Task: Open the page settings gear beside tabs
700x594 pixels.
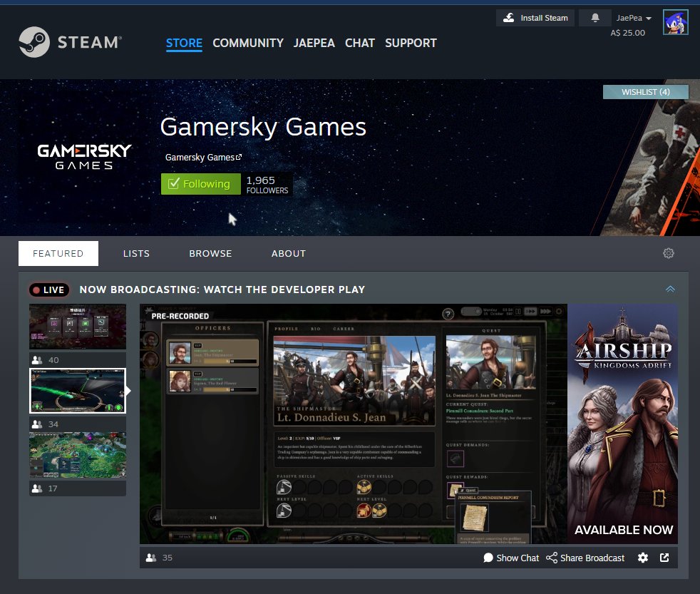Action: coord(669,253)
